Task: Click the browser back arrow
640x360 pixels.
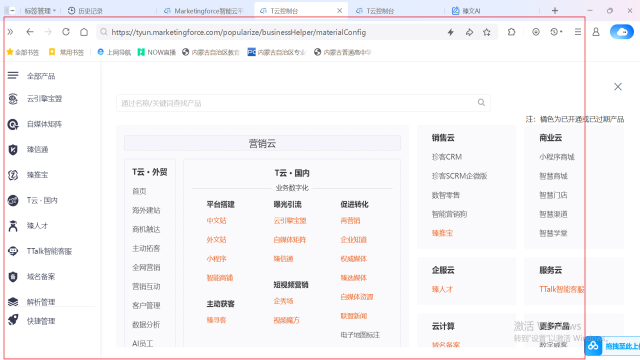Action: [30, 32]
